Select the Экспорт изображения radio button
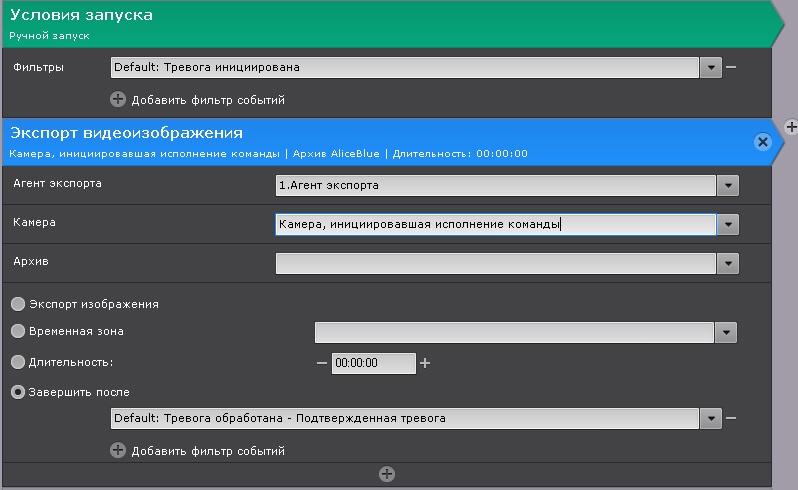The width and height of the screenshot is (798, 490). pos(18,304)
